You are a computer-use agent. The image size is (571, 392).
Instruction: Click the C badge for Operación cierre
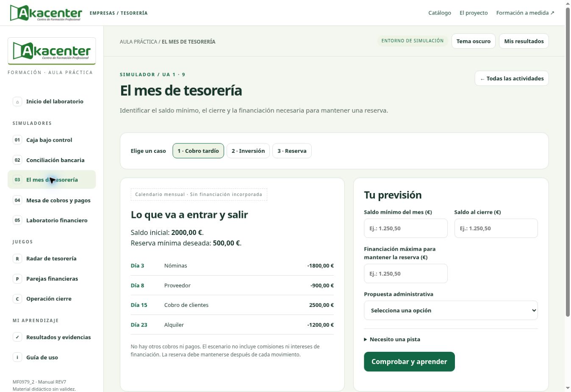[x=17, y=298]
